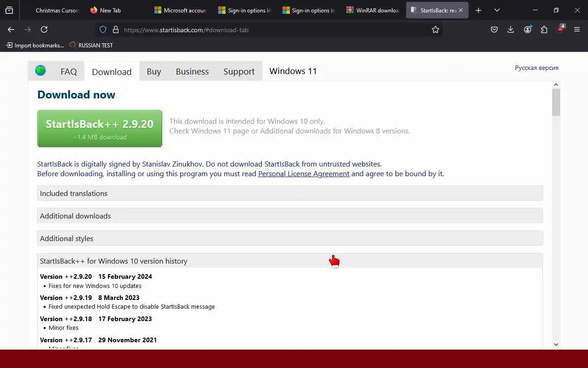Click 'Fixes for new Windows 10 updates'

[95, 286]
